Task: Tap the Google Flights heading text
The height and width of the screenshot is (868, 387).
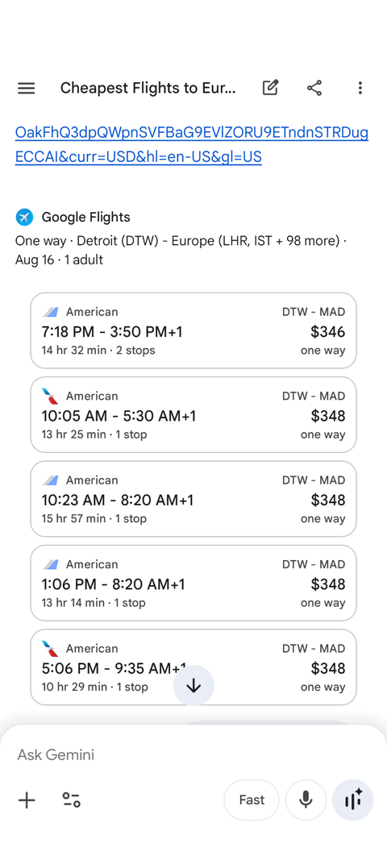Action: [85, 217]
